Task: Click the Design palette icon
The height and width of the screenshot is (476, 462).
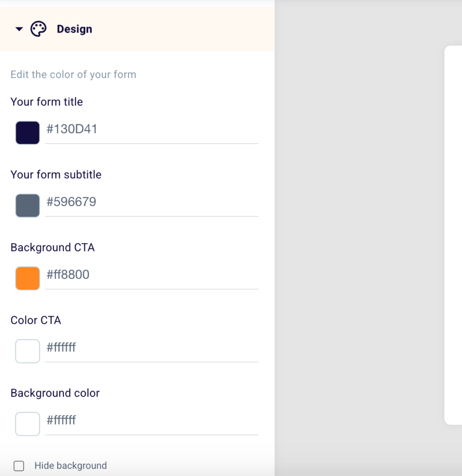Action: pos(39,29)
